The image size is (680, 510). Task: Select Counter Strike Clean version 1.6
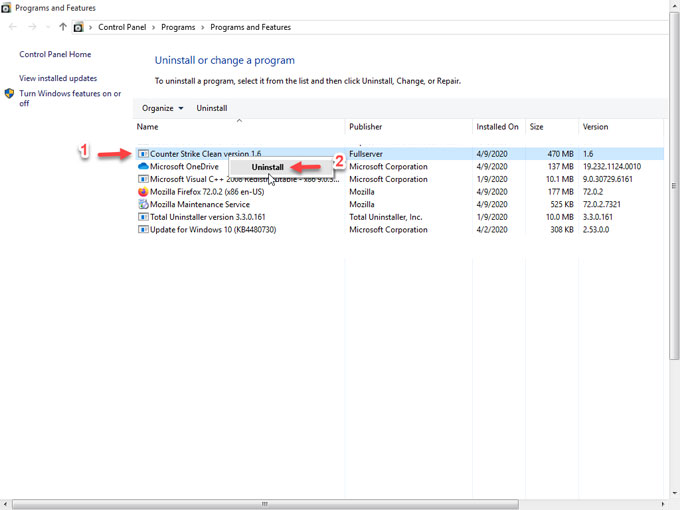click(206, 154)
